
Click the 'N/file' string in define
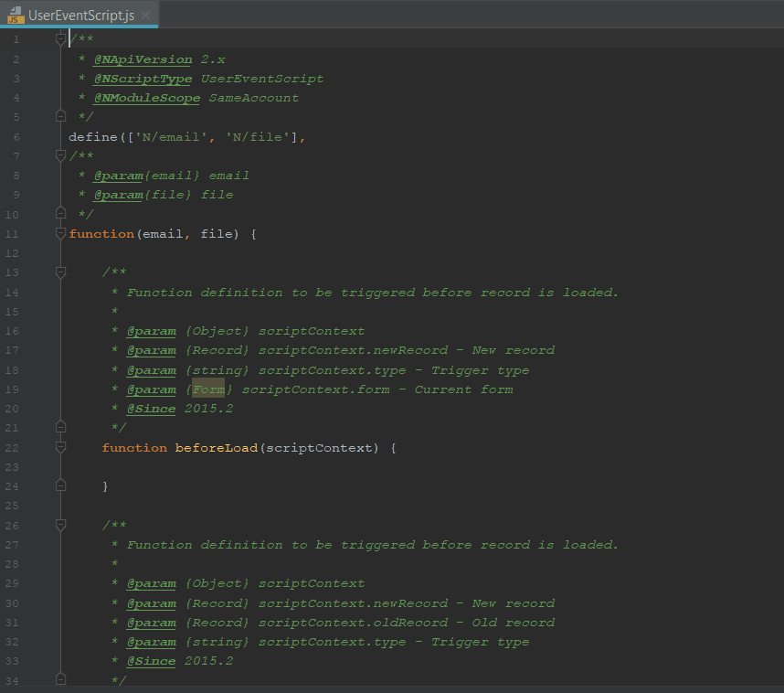[258, 136]
